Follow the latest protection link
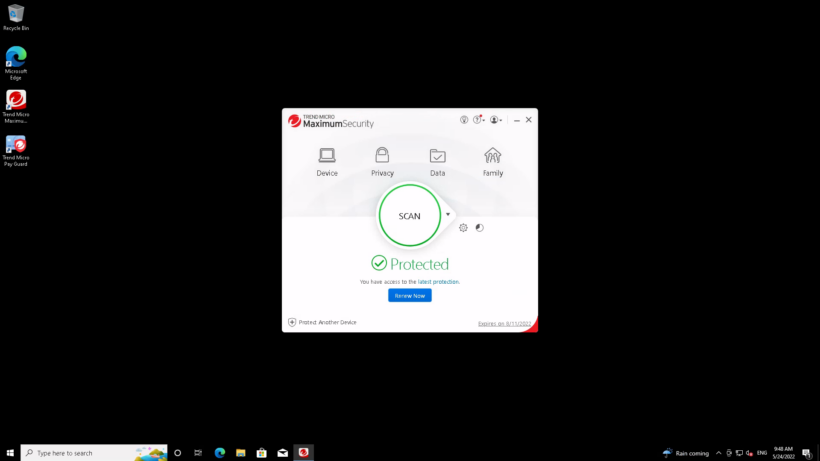 438,282
